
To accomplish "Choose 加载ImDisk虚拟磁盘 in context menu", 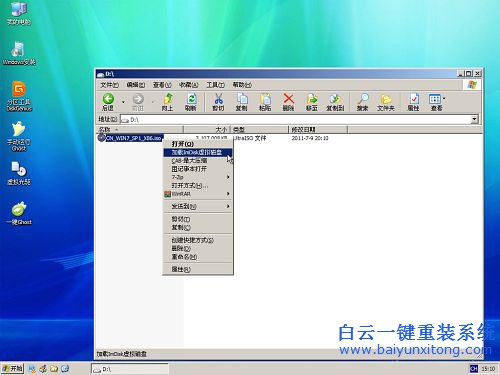I will [197, 152].
